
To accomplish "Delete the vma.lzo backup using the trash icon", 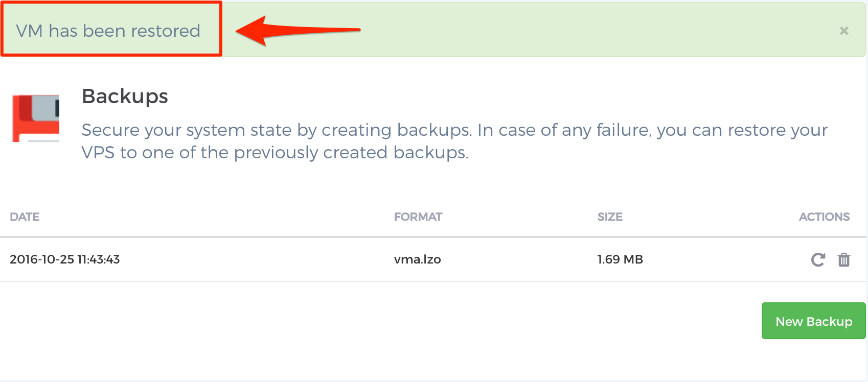I will (x=844, y=259).
